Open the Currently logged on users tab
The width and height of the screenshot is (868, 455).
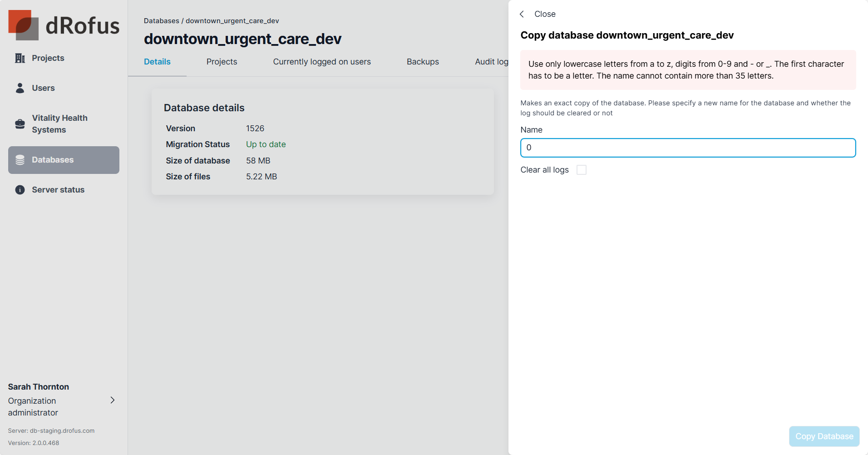click(321, 62)
